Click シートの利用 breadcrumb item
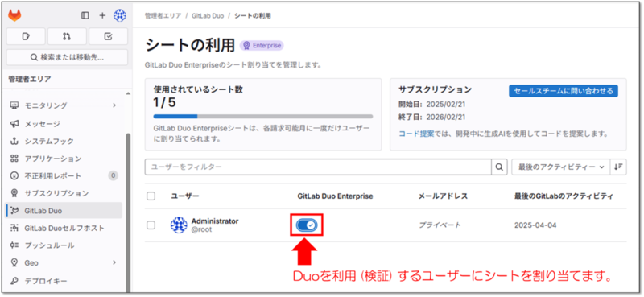 click(x=252, y=16)
